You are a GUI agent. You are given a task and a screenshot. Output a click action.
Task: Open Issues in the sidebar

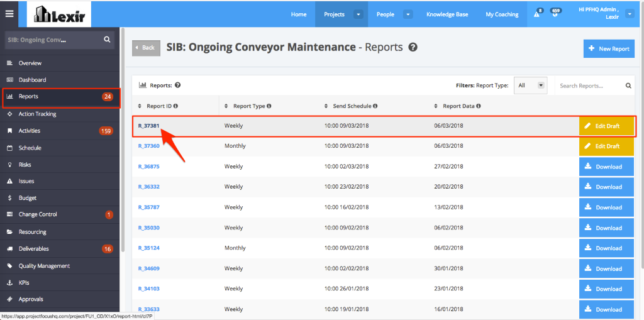coord(60,180)
